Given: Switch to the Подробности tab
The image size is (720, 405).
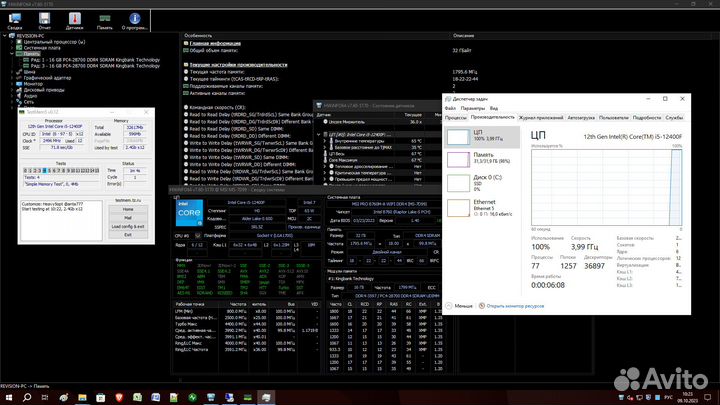Looking at the screenshot, I should [x=647, y=118].
